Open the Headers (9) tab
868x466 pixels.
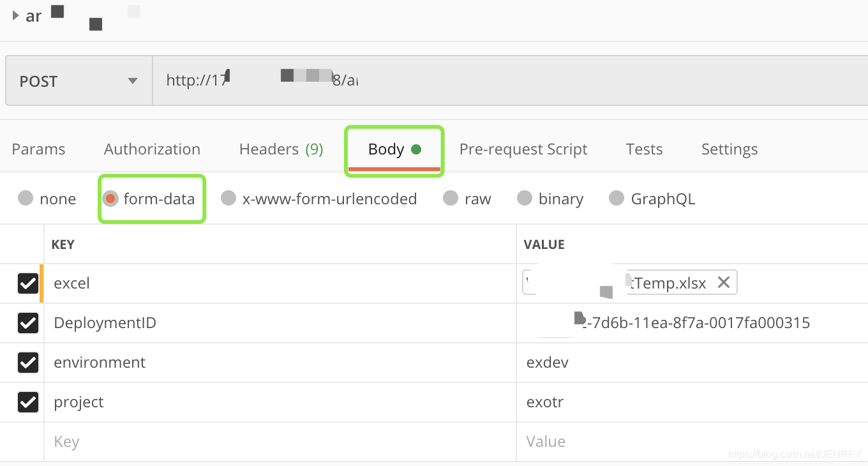281,149
